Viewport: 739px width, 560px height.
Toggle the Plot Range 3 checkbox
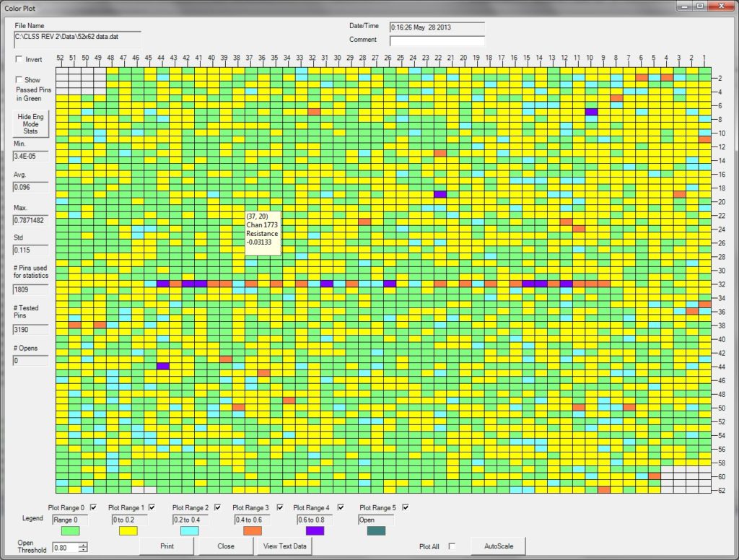[279, 507]
